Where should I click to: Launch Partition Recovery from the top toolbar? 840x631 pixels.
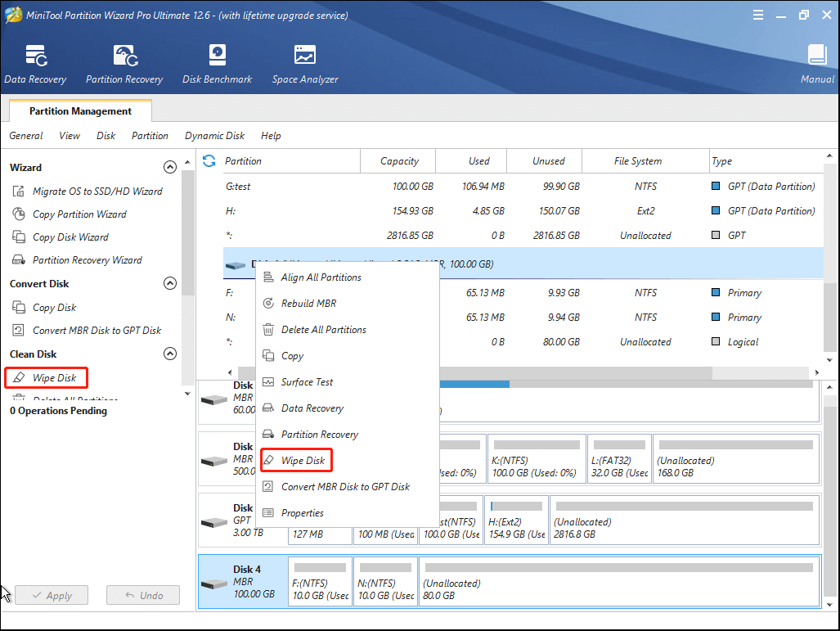tap(124, 65)
